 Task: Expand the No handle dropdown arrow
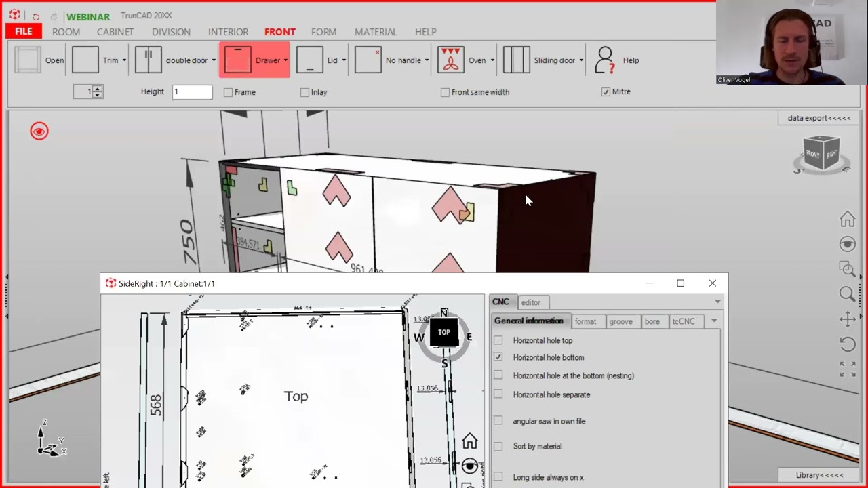(427, 60)
